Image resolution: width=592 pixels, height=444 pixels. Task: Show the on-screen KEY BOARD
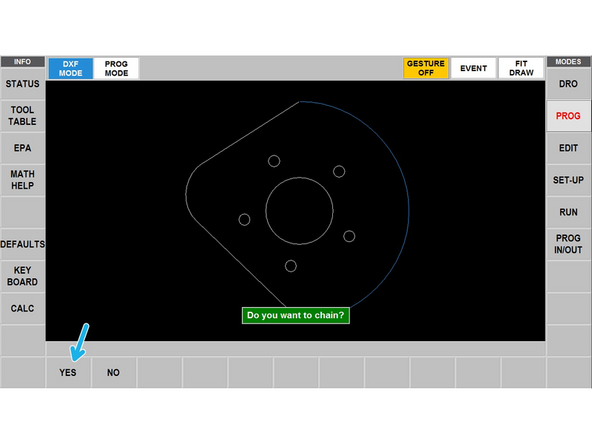(23, 276)
